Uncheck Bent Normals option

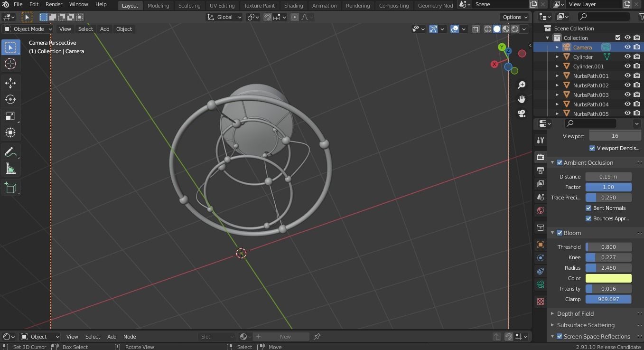[588, 208]
